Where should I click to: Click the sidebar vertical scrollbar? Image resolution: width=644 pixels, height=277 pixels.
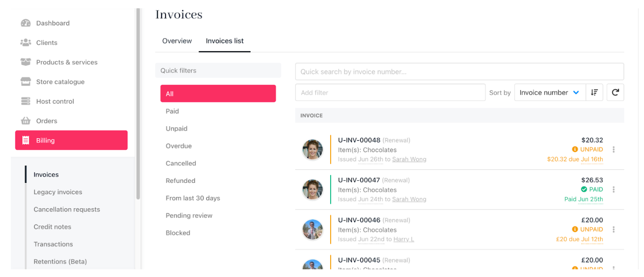[x=138, y=104]
